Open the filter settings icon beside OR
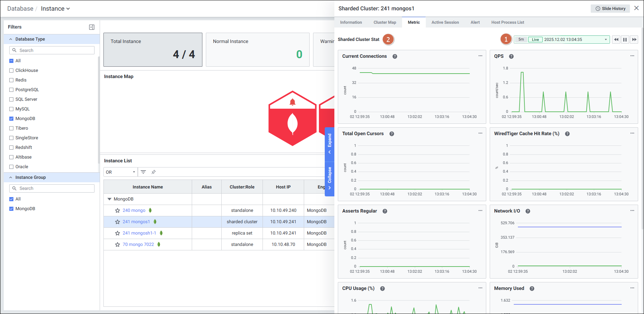 pos(143,172)
